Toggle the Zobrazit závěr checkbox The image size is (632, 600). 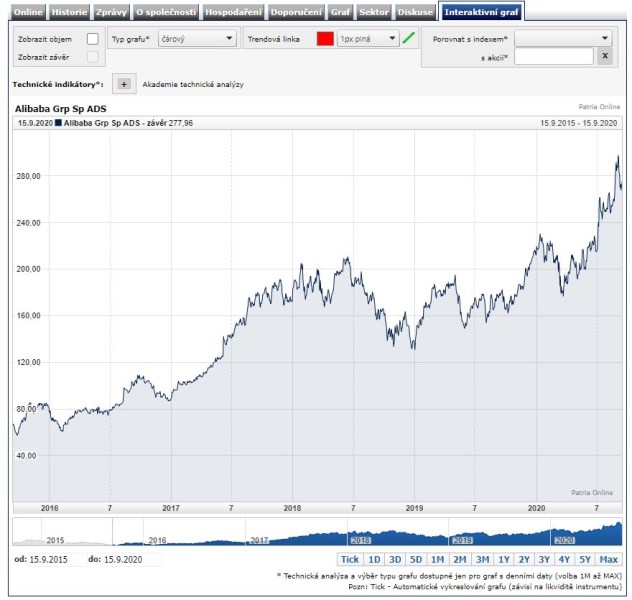tap(93, 57)
